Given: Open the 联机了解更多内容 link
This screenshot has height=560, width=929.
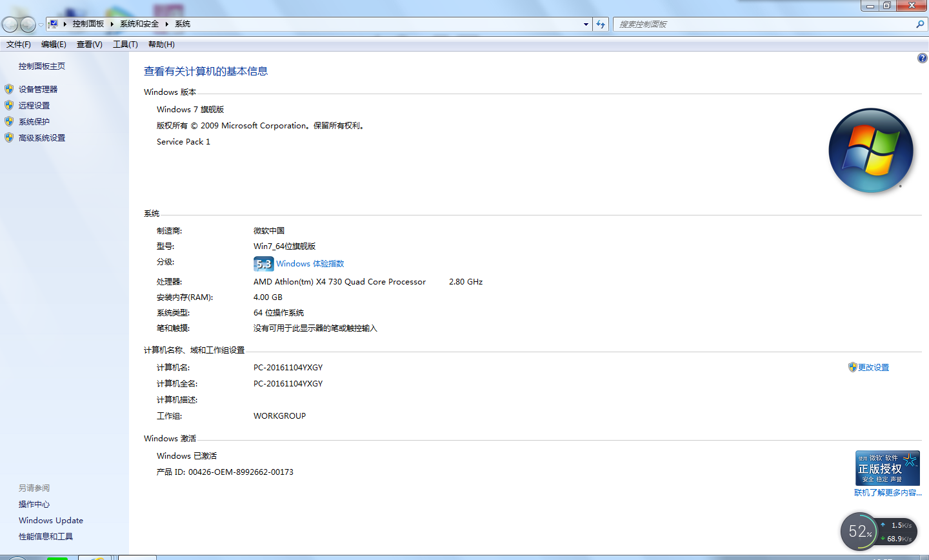Looking at the screenshot, I should (x=888, y=493).
